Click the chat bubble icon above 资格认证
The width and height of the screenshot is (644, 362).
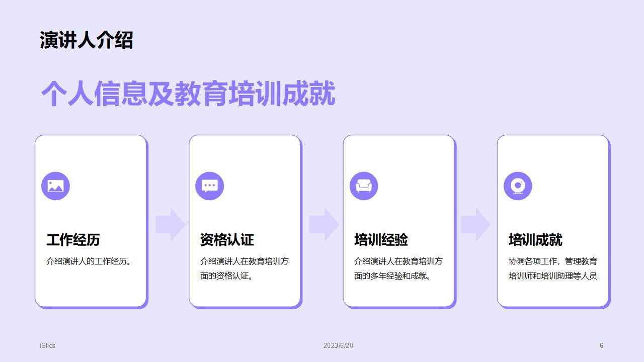click(x=209, y=186)
